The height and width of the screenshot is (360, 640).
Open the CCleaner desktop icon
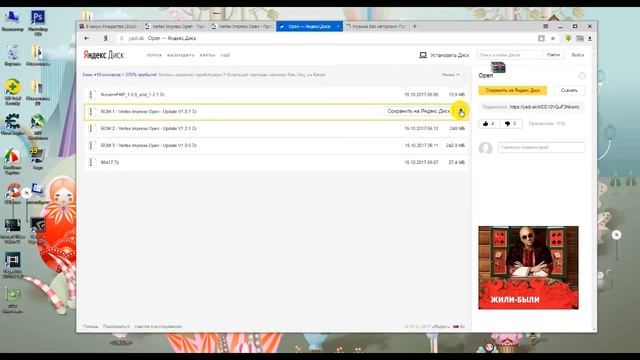click(x=13, y=193)
